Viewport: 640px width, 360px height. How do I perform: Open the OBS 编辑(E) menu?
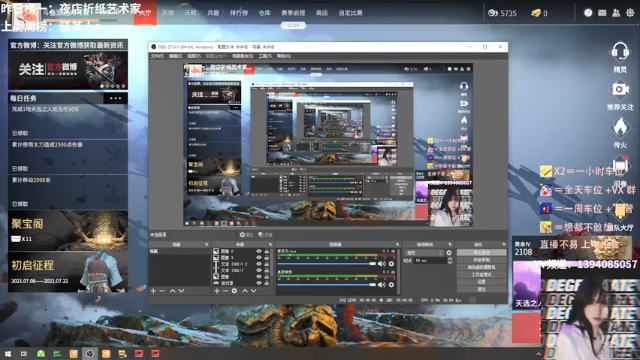176,56
